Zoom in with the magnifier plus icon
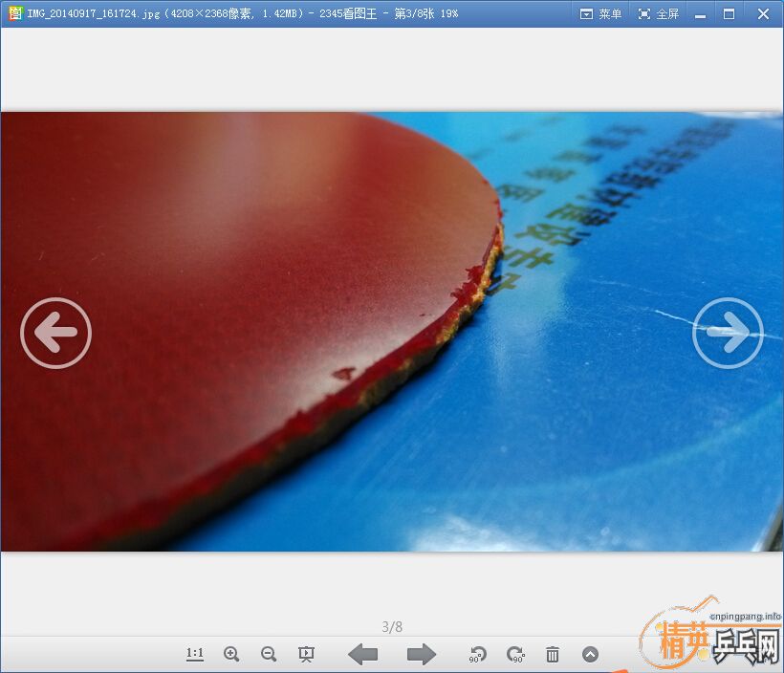The height and width of the screenshot is (673, 784). (x=231, y=654)
